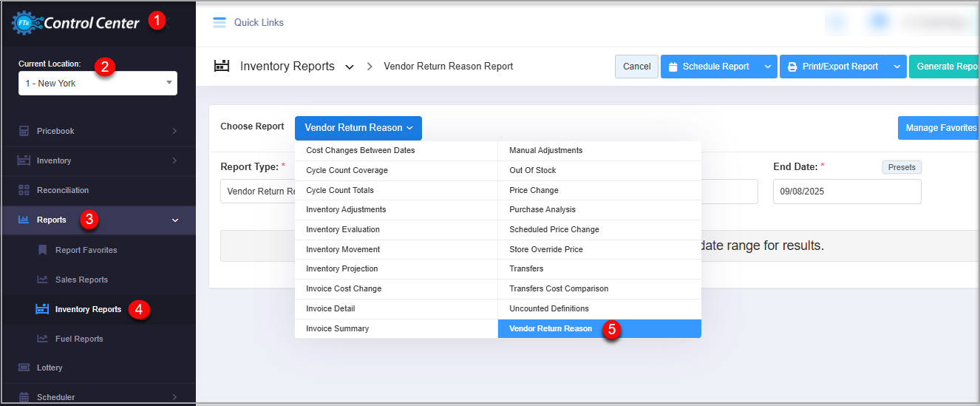The width and height of the screenshot is (980, 406).
Task: Click the Quick Links hamburger icon
Action: click(220, 22)
